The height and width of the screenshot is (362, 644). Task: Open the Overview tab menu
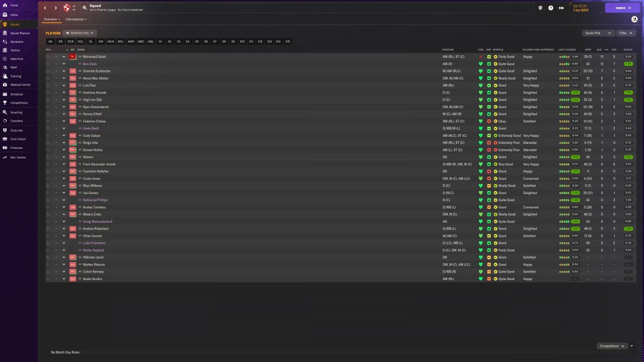(52, 19)
